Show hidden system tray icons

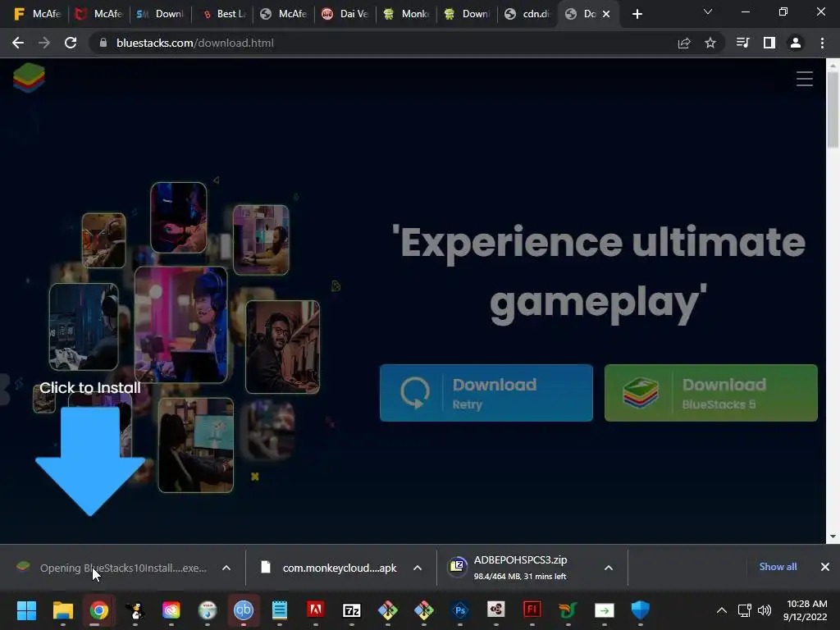tap(722, 610)
